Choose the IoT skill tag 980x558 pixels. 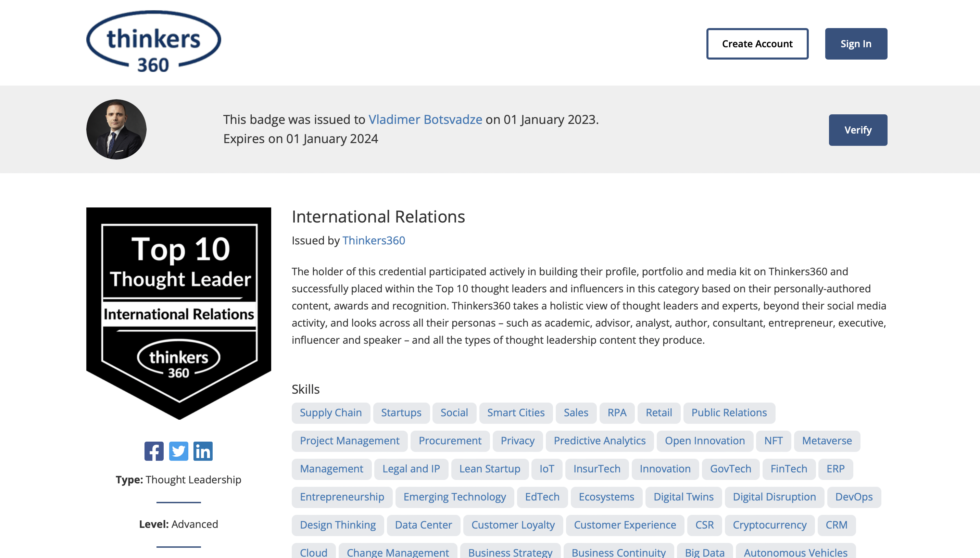coord(547,469)
